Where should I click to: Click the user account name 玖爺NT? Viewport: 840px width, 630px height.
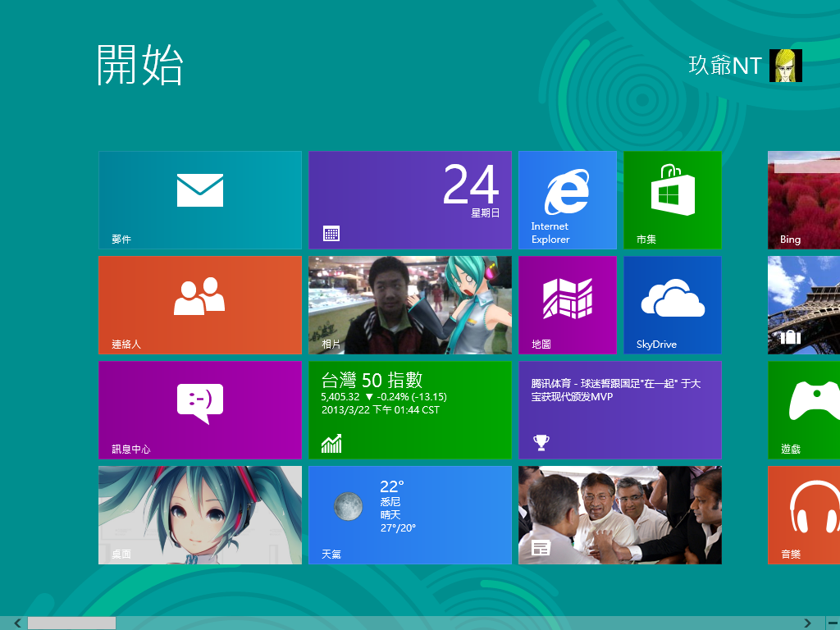click(x=725, y=66)
